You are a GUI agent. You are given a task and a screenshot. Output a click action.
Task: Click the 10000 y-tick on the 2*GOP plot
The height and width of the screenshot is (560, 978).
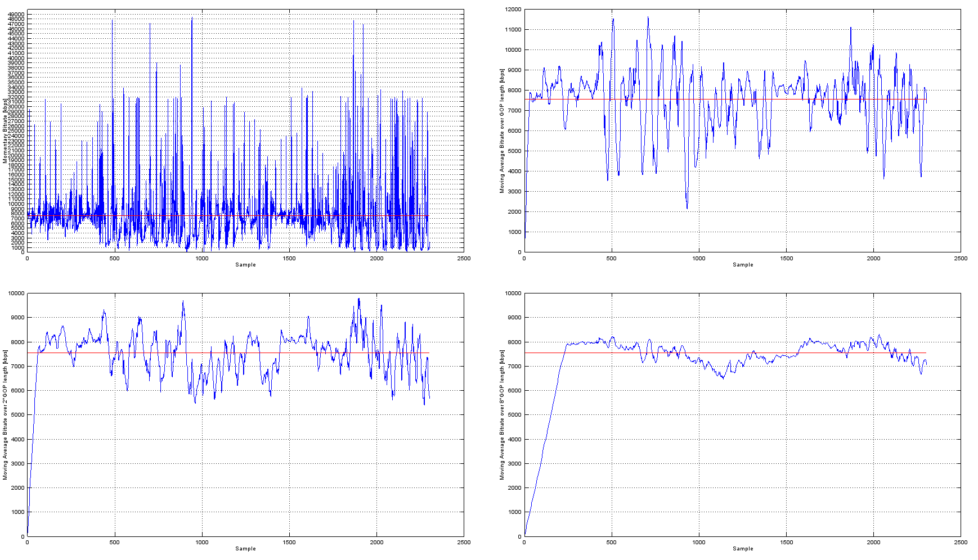(x=16, y=293)
